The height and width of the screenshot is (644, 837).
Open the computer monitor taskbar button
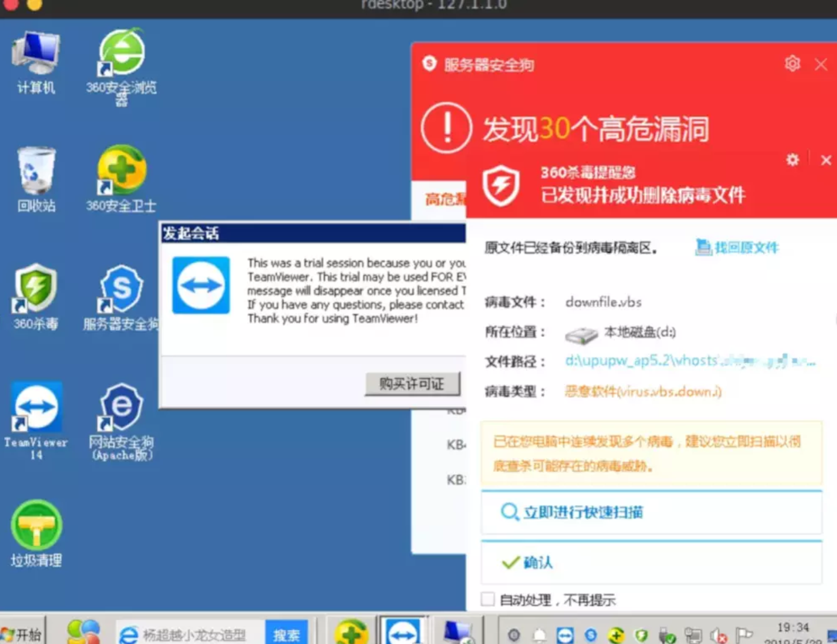click(457, 632)
